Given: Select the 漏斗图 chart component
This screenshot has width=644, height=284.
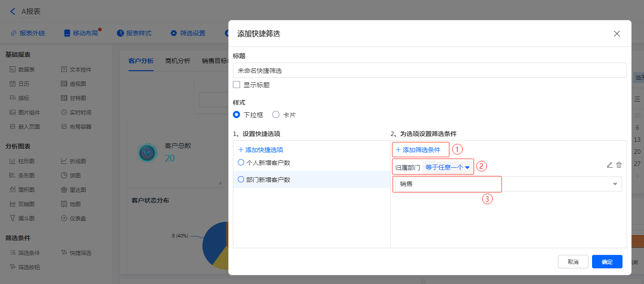Looking at the screenshot, I should click(22, 218).
